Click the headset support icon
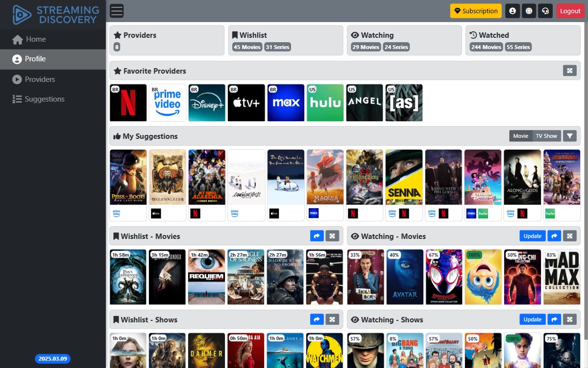 coord(545,11)
